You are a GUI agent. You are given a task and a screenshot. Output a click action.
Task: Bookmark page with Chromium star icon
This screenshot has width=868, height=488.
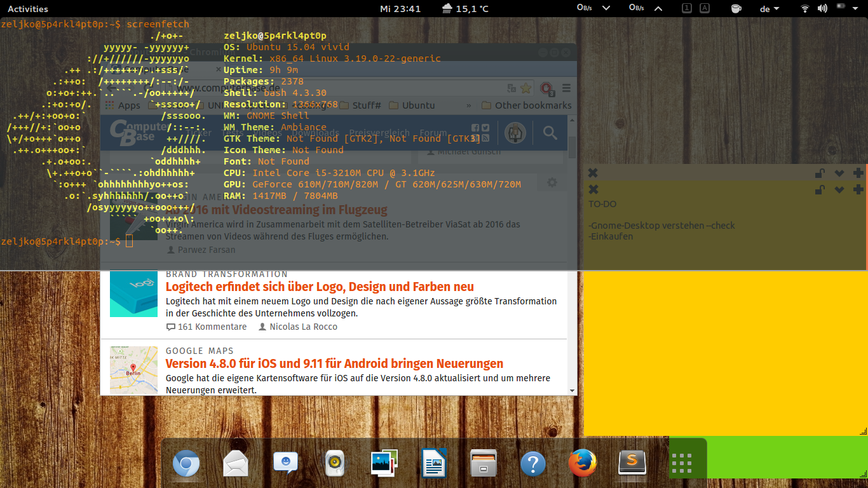click(x=526, y=88)
